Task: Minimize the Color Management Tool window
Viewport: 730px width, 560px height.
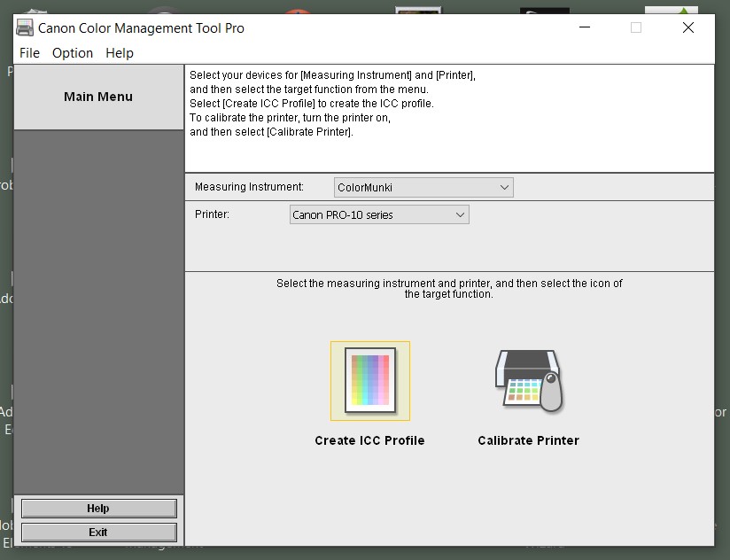Action: [583, 27]
